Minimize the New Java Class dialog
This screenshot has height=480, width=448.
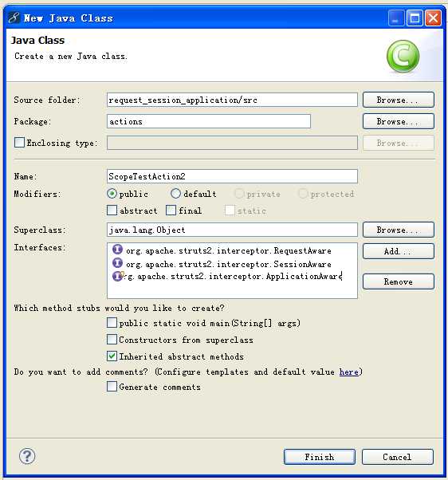[396, 18]
